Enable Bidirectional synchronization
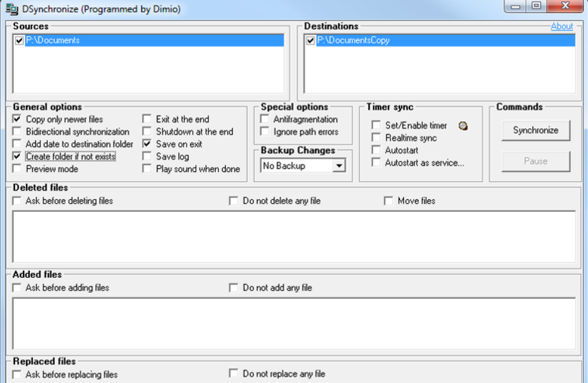Viewport: 588px width, 383px height. [x=16, y=131]
